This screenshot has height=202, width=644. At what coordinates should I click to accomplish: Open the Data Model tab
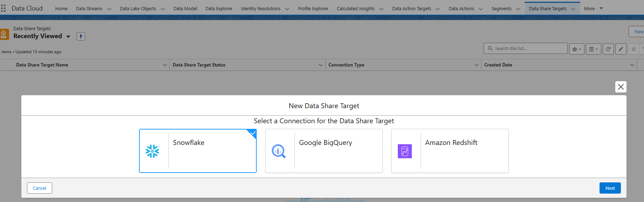(185, 9)
